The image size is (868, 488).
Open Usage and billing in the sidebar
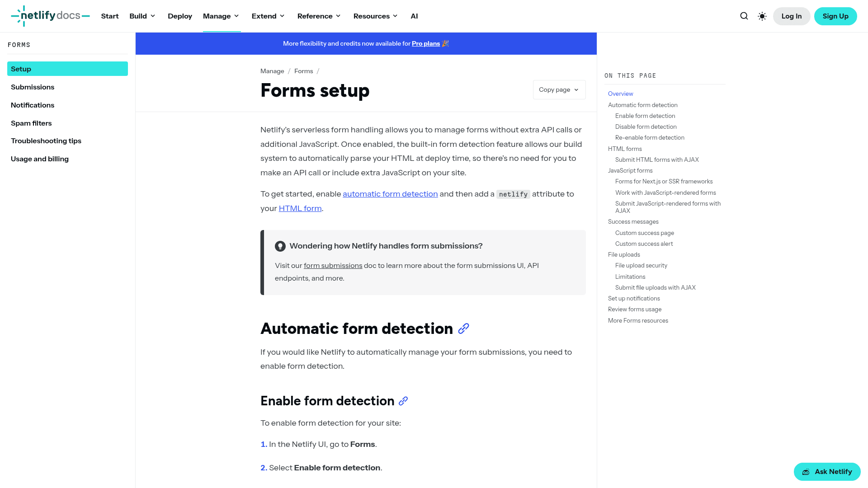(67, 159)
